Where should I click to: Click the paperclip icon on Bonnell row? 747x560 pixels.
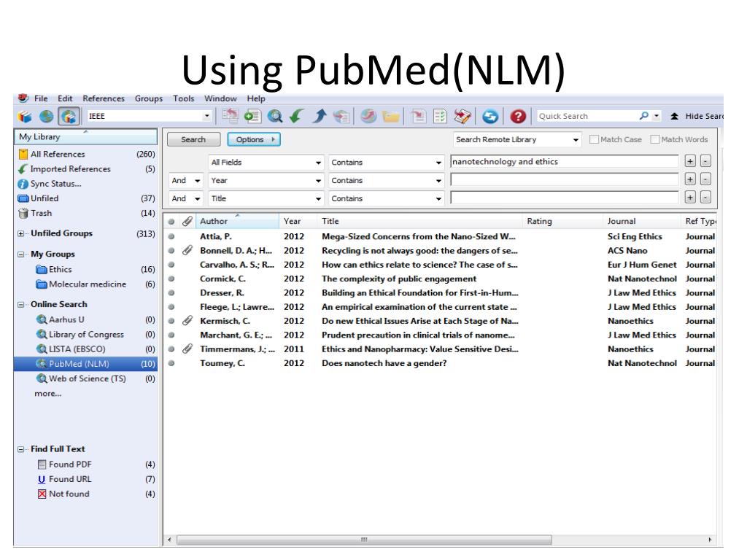[187, 251]
